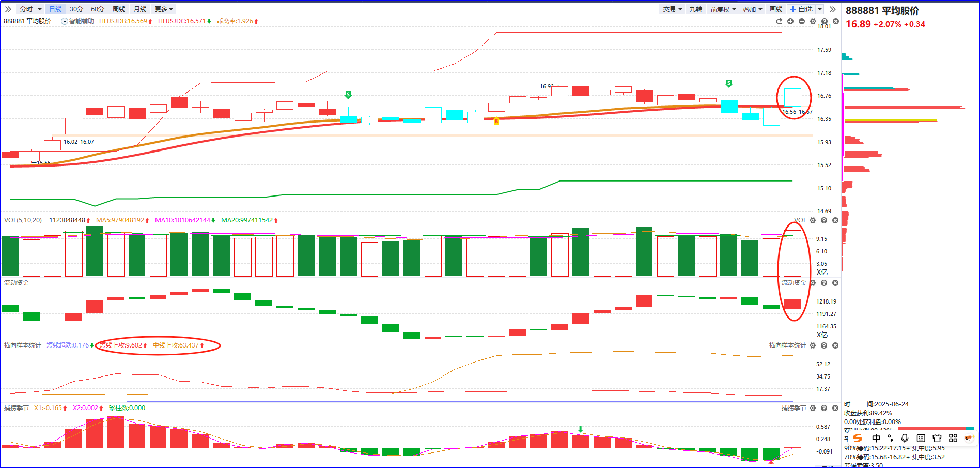Click the main chart redo/restore arrow icon
The image size is (980, 468).
pos(779,21)
